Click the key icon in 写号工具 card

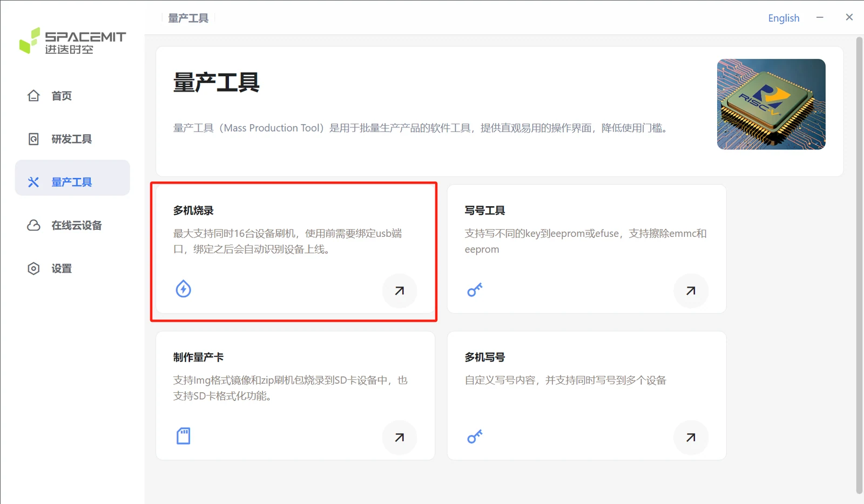(x=475, y=290)
